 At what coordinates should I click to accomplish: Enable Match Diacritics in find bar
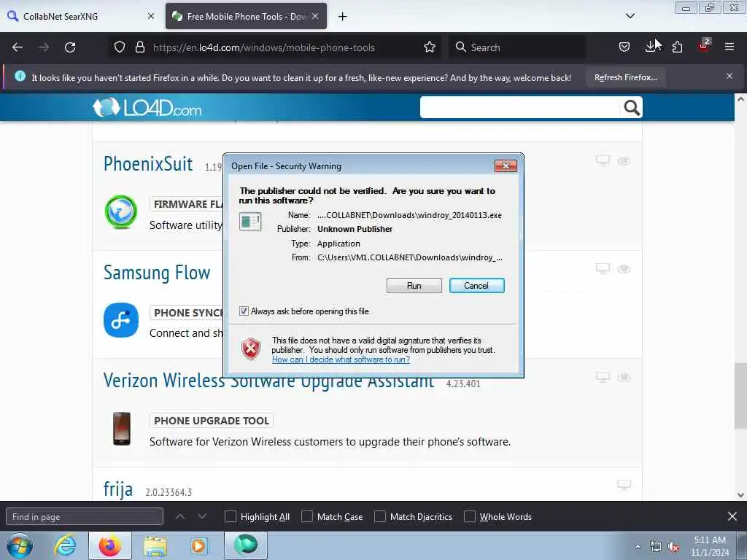[x=379, y=517]
